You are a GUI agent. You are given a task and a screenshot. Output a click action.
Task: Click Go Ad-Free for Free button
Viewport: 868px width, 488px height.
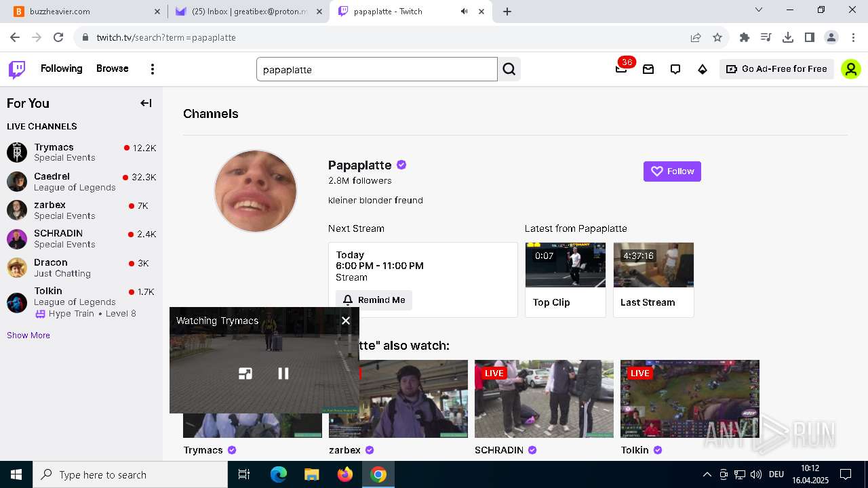[x=776, y=69]
